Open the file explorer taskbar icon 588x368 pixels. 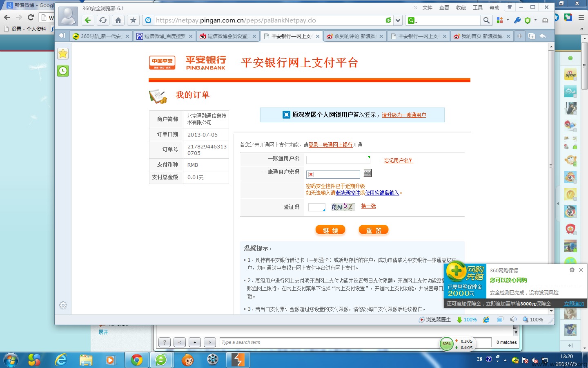86,360
